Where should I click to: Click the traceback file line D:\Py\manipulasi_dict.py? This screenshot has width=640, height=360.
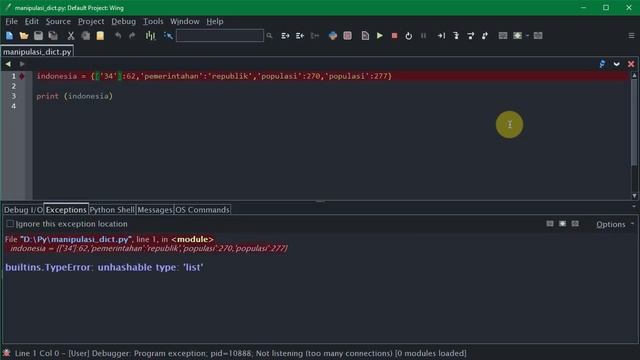pos(109,239)
